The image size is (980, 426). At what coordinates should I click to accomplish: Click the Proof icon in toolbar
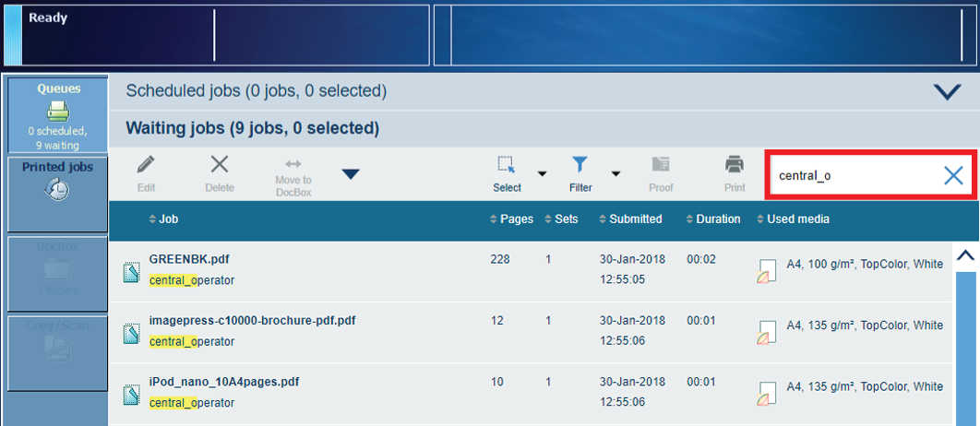[x=661, y=165]
